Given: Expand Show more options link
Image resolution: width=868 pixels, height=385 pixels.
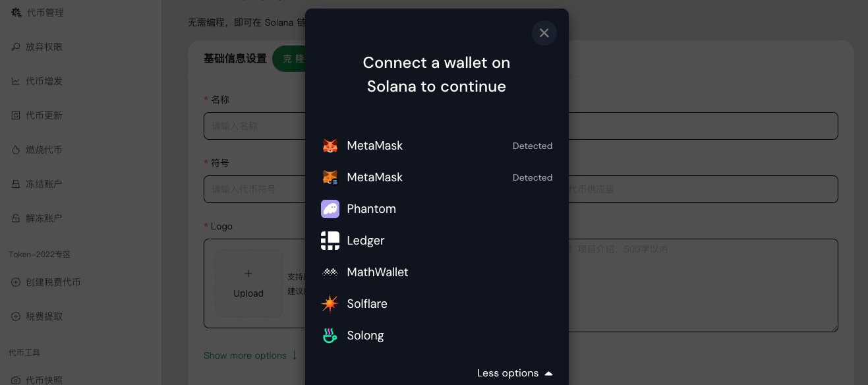Looking at the screenshot, I should [250, 355].
